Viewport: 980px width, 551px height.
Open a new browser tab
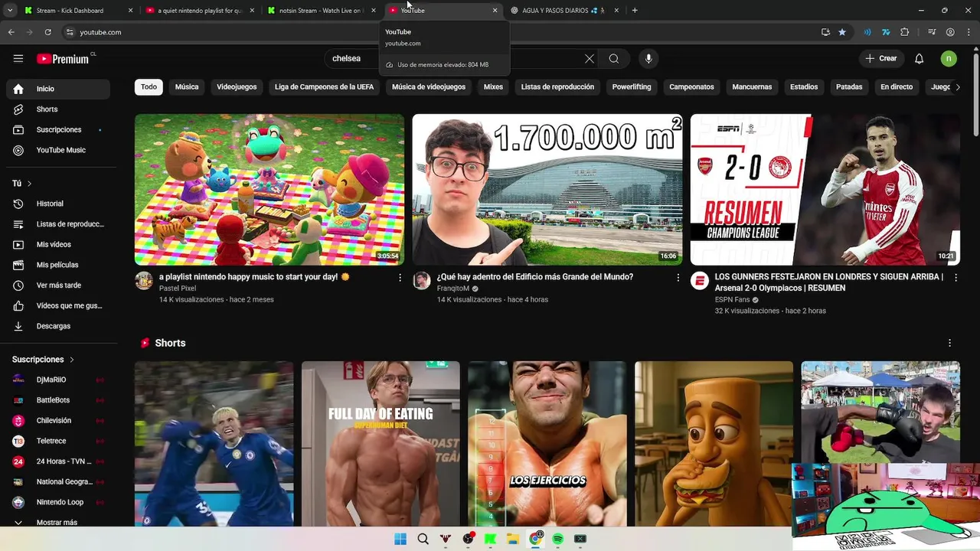(x=635, y=11)
